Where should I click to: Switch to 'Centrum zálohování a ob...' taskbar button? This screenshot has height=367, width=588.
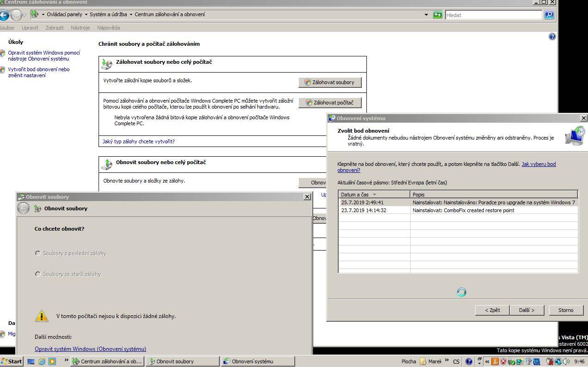pyautogui.click(x=107, y=361)
